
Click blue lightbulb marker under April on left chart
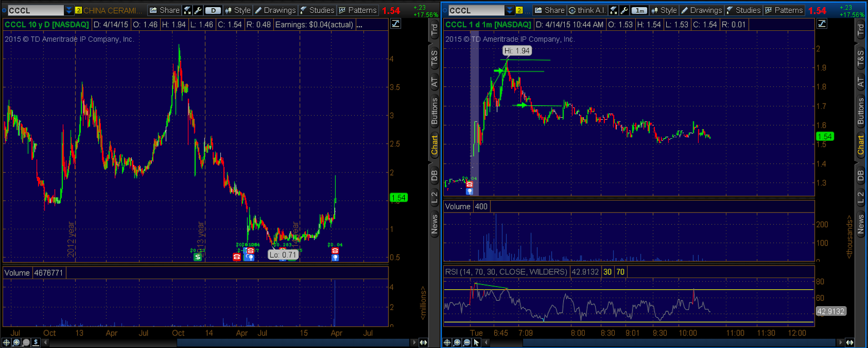(x=335, y=257)
